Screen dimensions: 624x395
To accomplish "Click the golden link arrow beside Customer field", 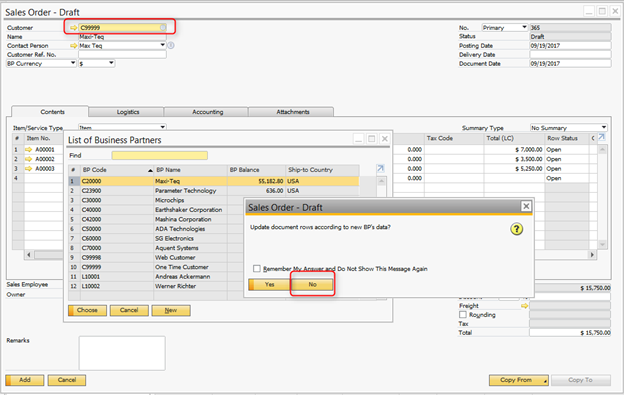I will 74,28.
